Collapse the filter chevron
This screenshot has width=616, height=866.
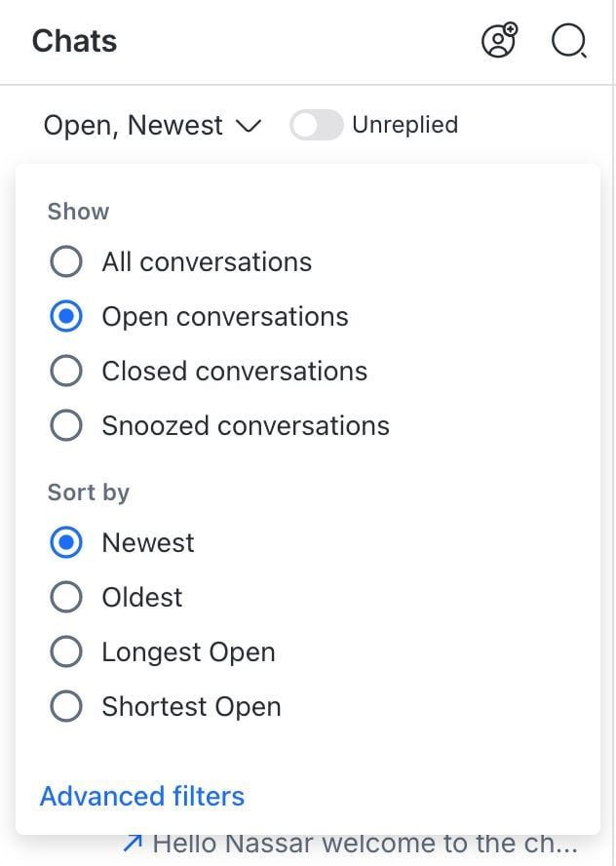point(249,126)
